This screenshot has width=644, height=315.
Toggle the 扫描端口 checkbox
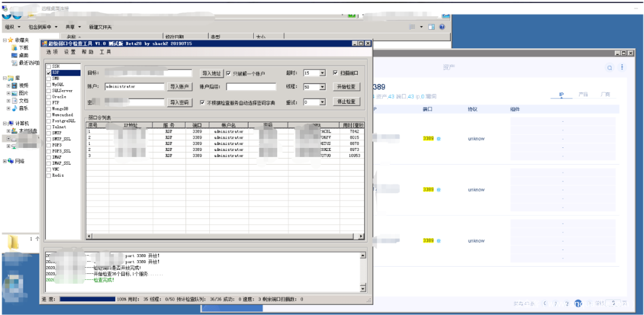point(335,73)
